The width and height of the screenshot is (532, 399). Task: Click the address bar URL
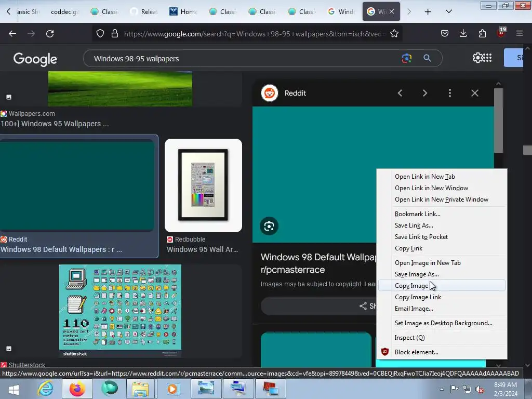(255, 34)
